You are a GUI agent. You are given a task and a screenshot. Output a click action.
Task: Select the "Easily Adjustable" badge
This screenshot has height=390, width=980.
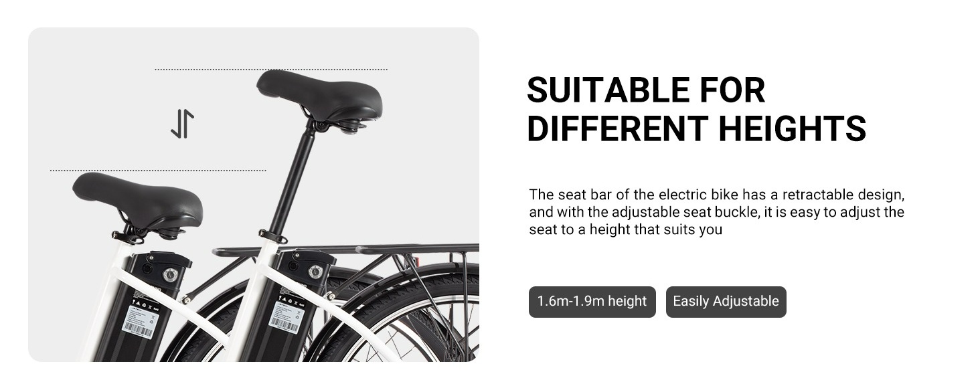726,302
